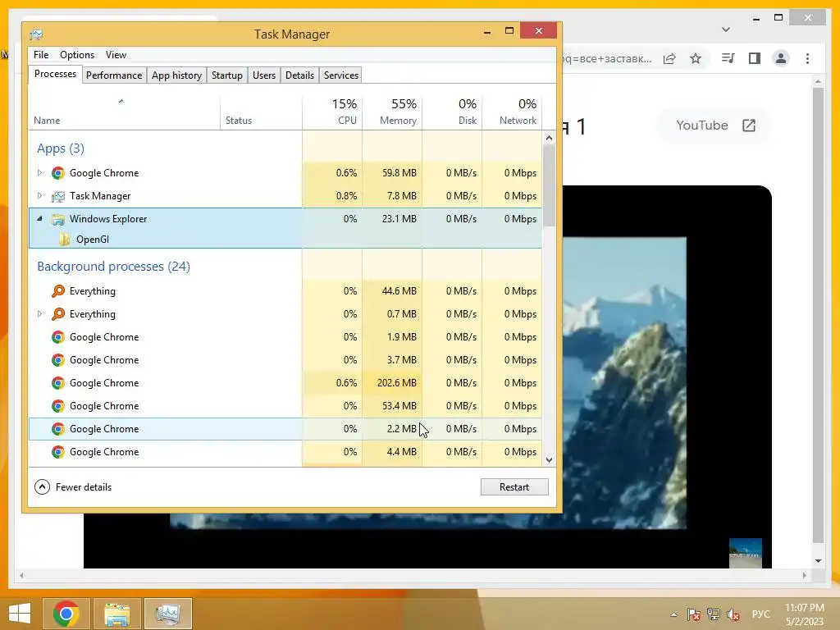Image resolution: width=840 pixels, height=630 pixels.
Task: Click the Chrome icon on the taskbar
Action: 66,614
